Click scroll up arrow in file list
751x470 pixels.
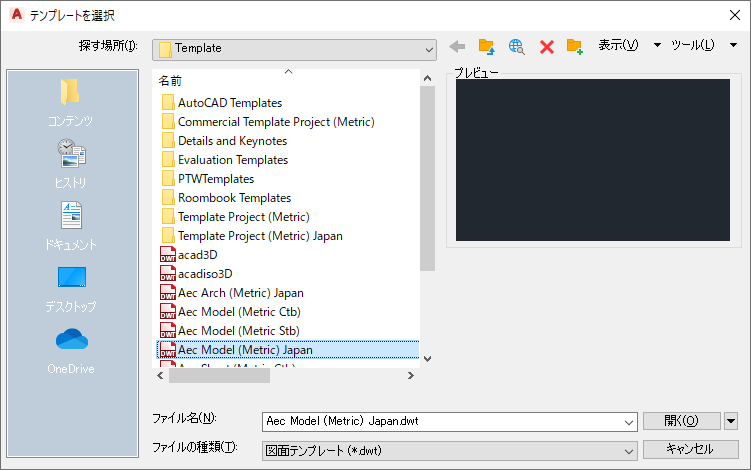pos(428,78)
